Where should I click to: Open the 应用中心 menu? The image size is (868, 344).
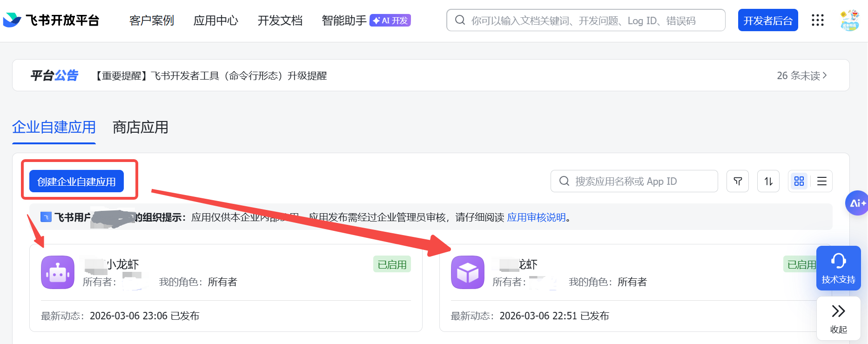pyautogui.click(x=216, y=20)
